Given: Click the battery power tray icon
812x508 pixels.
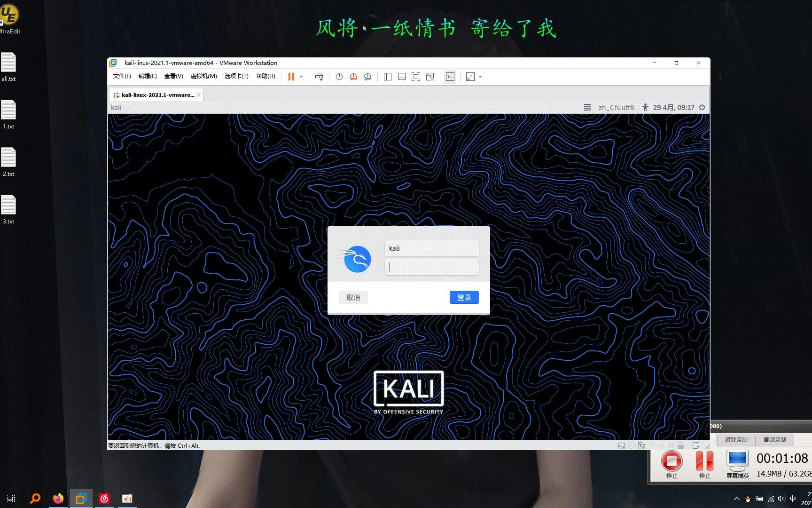Looking at the screenshot, I should pyautogui.click(x=759, y=499).
